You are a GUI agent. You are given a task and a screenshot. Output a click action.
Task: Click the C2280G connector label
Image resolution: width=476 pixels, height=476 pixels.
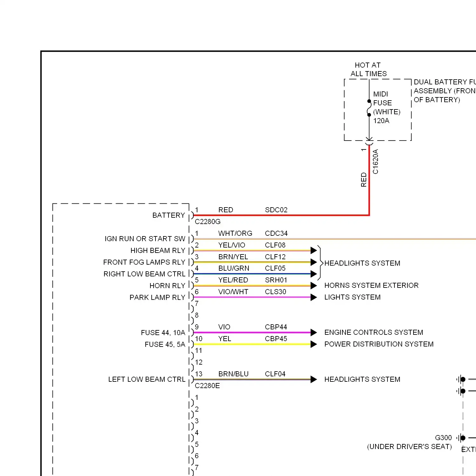[x=208, y=221]
